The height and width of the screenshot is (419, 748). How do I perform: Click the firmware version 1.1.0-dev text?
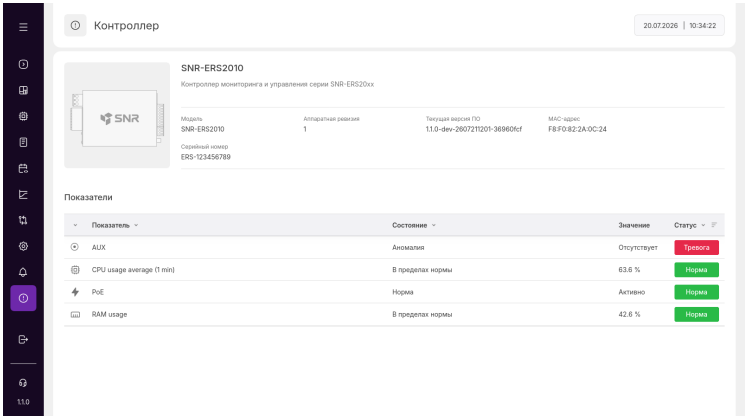point(474,129)
